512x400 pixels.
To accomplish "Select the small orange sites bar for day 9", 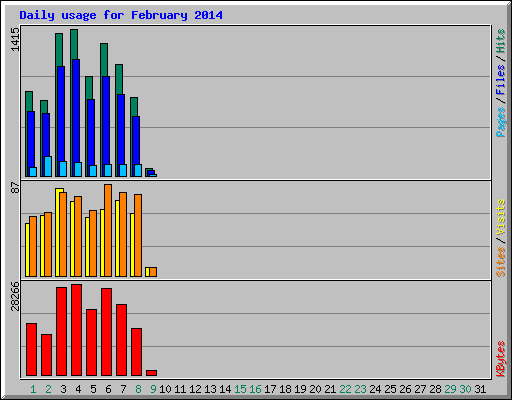I will pyautogui.click(x=153, y=272).
